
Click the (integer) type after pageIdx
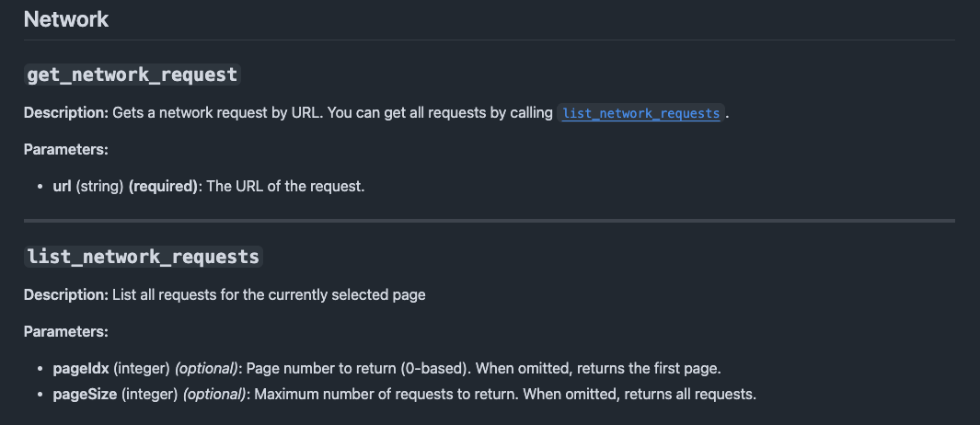pyautogui.click(x=142, y=369)
